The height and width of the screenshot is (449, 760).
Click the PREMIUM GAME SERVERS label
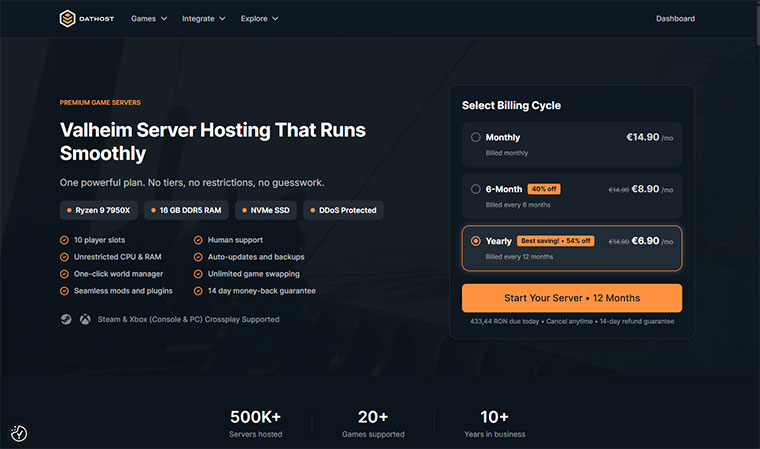click(x=100, y=103)
